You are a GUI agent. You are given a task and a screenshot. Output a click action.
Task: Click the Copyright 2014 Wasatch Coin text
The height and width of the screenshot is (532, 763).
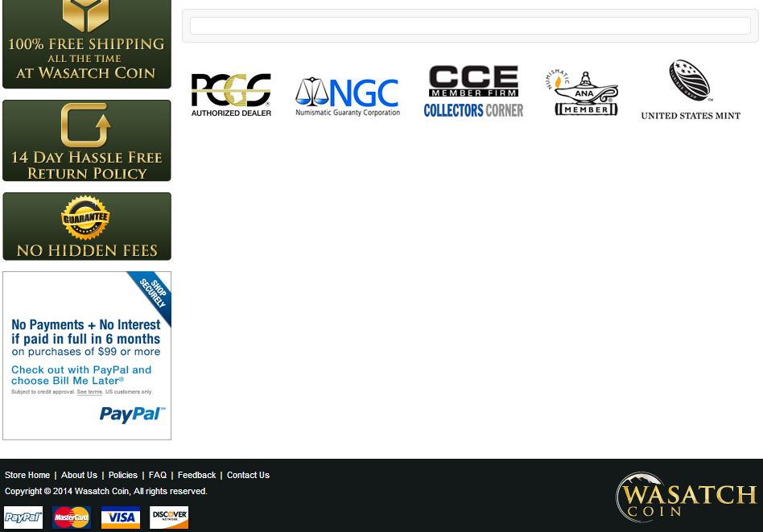click(x=106, y=491)
